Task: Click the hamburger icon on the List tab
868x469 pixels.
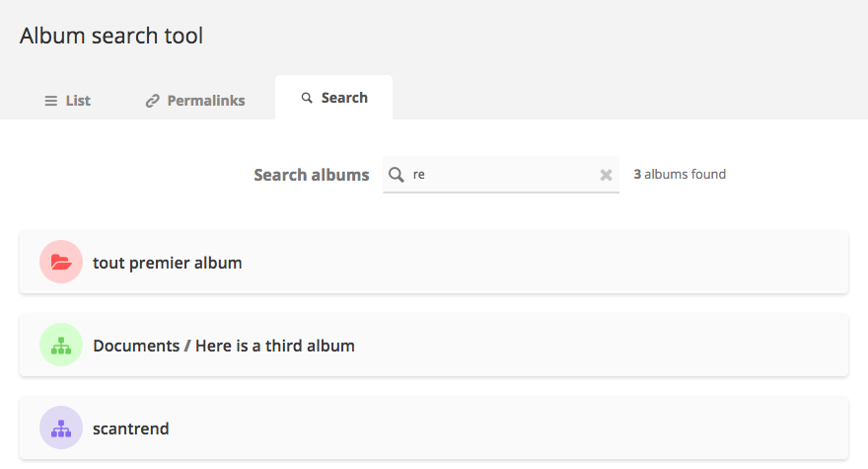Action: coord(51,101)
